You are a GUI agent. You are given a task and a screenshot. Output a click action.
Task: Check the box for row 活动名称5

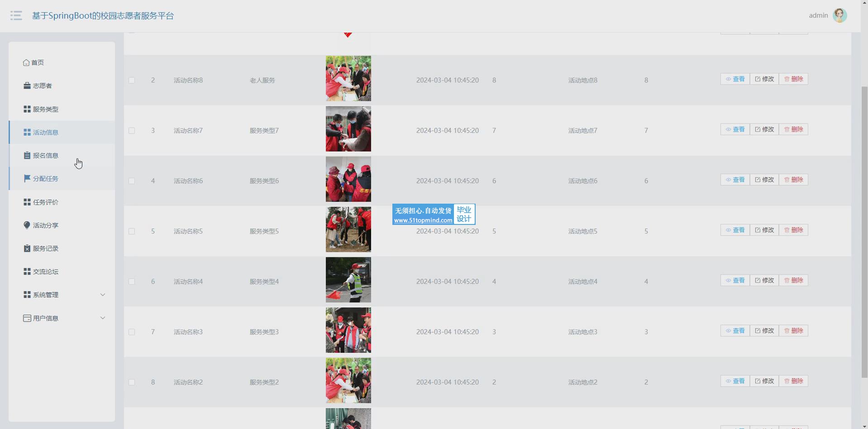[132, 231]
